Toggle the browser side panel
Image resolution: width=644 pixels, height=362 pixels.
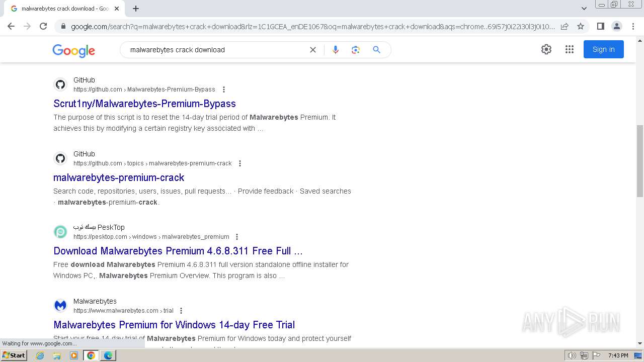(600, 26)
